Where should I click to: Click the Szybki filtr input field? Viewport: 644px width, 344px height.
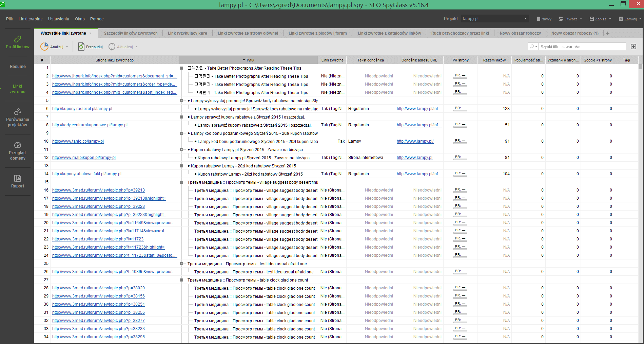[x=582, y=47]
